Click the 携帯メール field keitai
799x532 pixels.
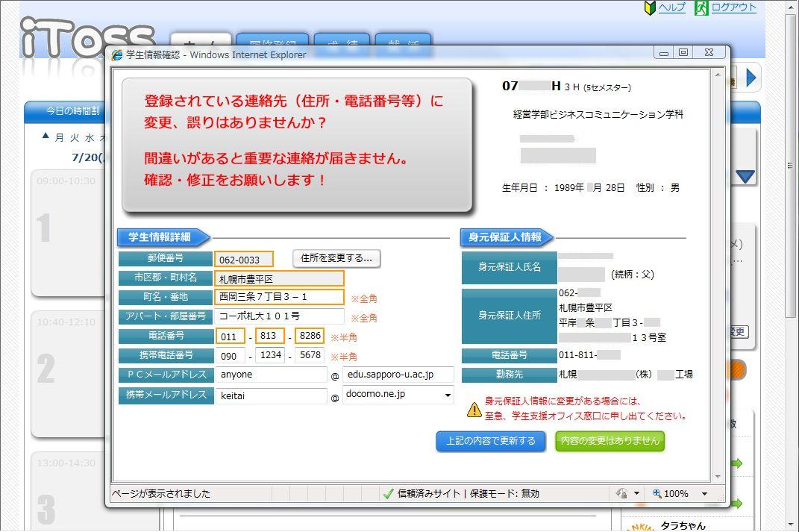271,395
